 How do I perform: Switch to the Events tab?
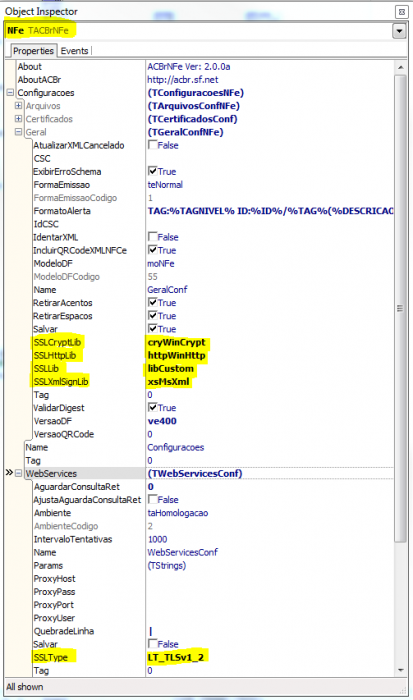[75, 51]
